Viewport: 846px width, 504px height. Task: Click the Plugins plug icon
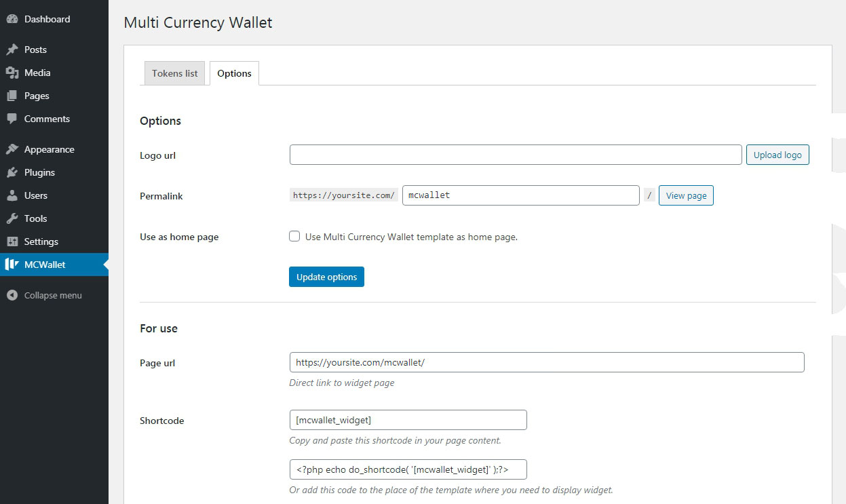12,172
